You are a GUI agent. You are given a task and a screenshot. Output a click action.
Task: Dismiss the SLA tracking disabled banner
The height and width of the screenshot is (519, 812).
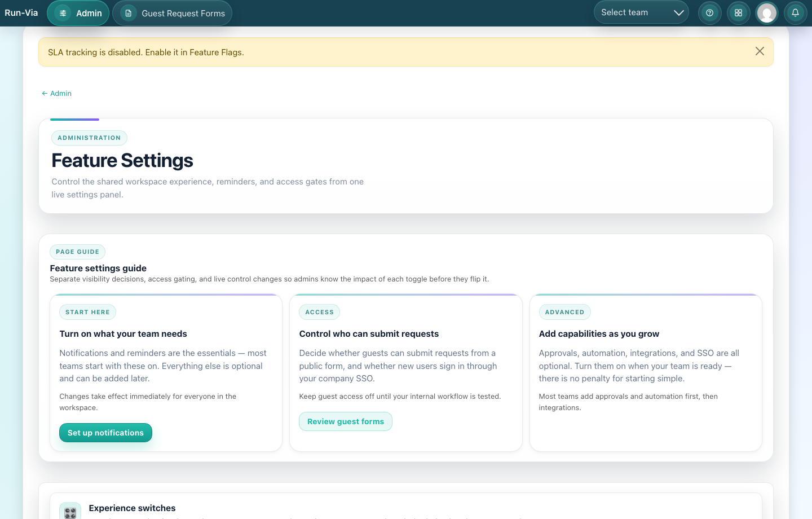pos(760,51)
